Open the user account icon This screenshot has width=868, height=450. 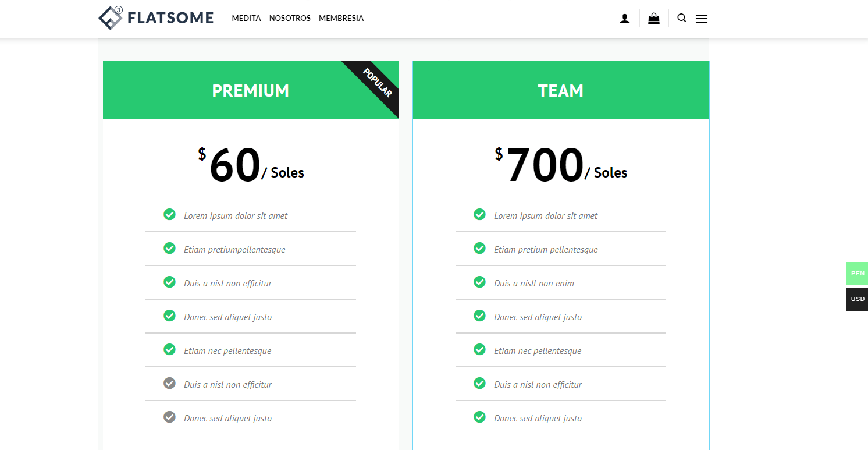tap(625, 19)
